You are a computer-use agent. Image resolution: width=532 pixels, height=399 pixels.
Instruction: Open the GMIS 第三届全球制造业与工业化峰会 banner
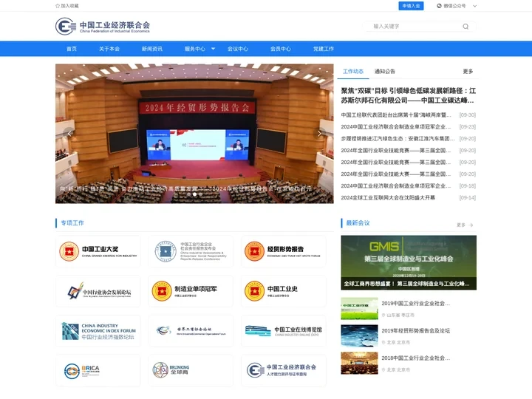409,262
